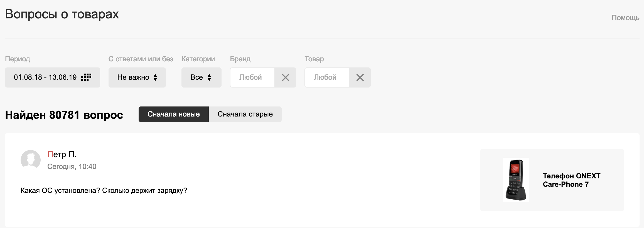Open the calendar grid icon in period field
This screenshot has height=228, width=644.
coord(86,77)
